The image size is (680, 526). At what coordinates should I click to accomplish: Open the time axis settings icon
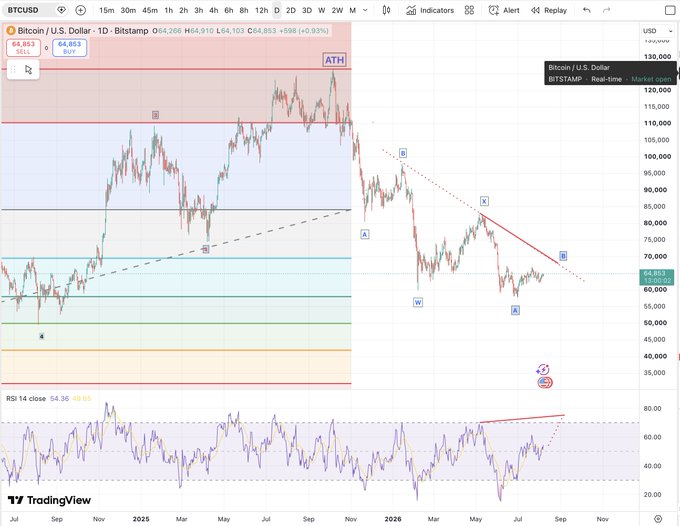(658, 519)
